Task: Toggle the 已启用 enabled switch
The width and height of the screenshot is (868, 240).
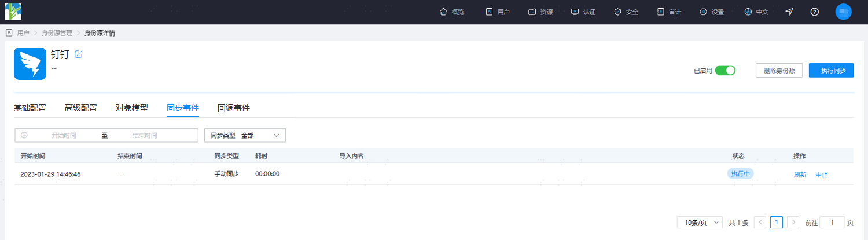Action: point(725,70)
